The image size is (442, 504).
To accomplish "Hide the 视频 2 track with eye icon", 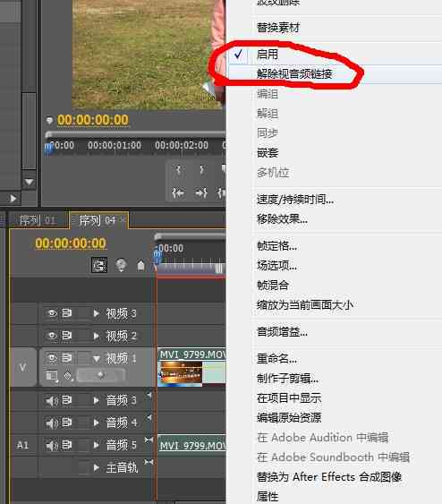I will point(52,336).
